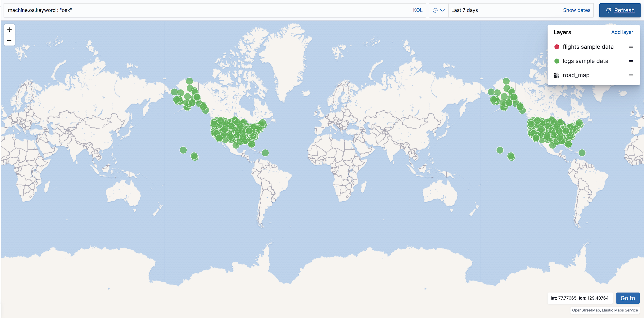Expand the time picker chevron dropdown

pos(443,10)
